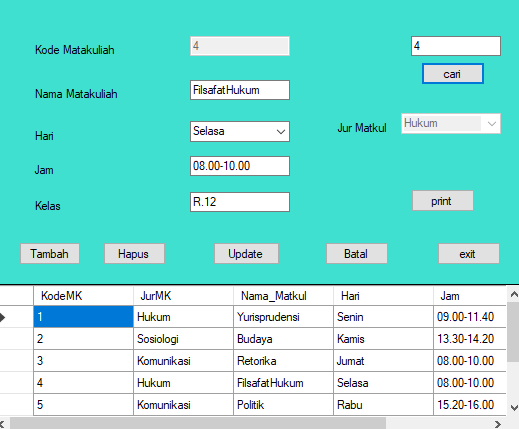Select the Selasa grid cell
The height and width of the screenshot is (429, 519).
point(383,383)
